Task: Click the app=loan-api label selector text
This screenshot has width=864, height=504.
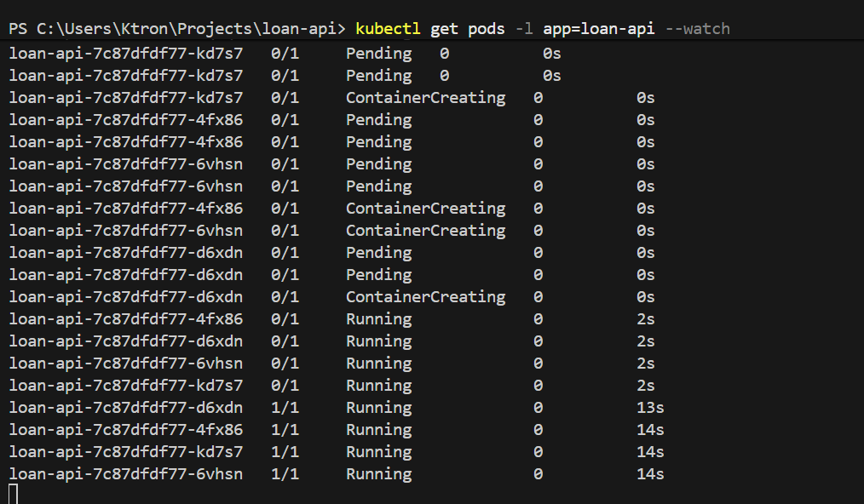Action: click(599, 29)
